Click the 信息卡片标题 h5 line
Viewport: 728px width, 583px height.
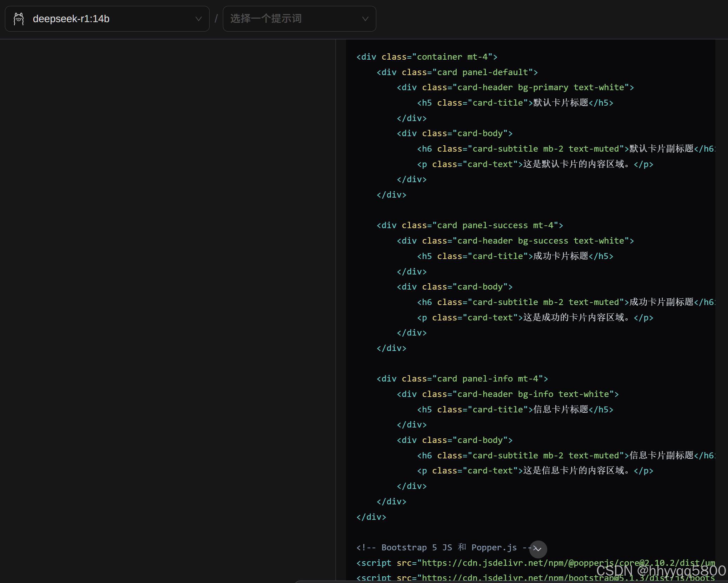click(515, 410)
